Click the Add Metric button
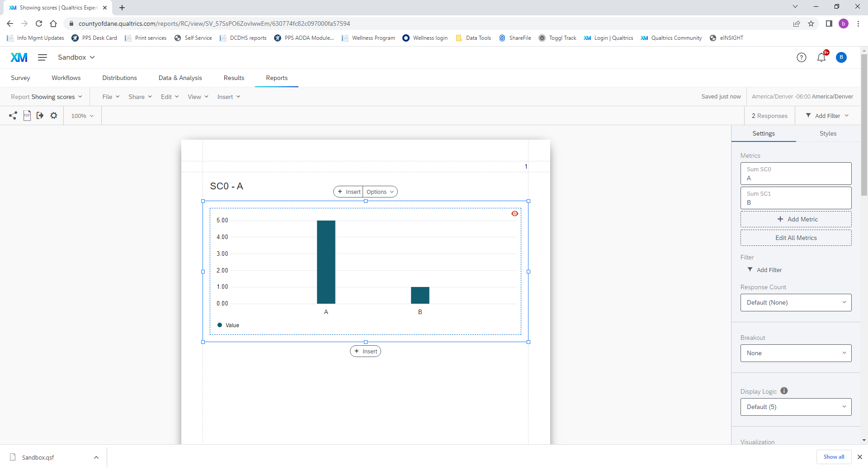 coord(796,219)
